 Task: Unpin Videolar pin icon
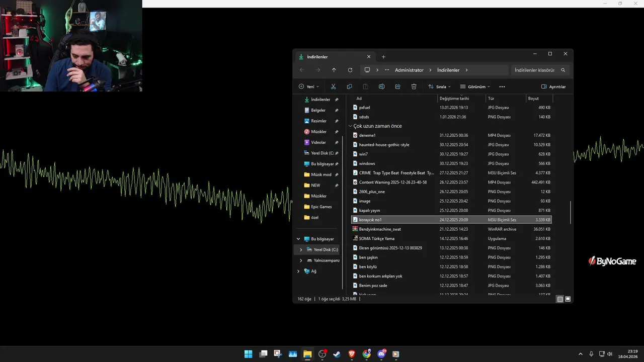click(x=337, y=142)
